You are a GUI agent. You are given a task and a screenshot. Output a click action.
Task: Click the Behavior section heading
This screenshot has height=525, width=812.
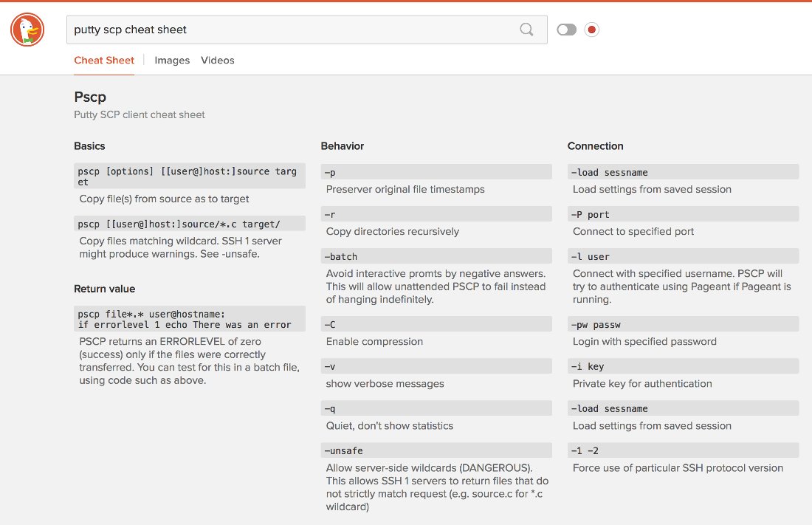pos(343,146)
